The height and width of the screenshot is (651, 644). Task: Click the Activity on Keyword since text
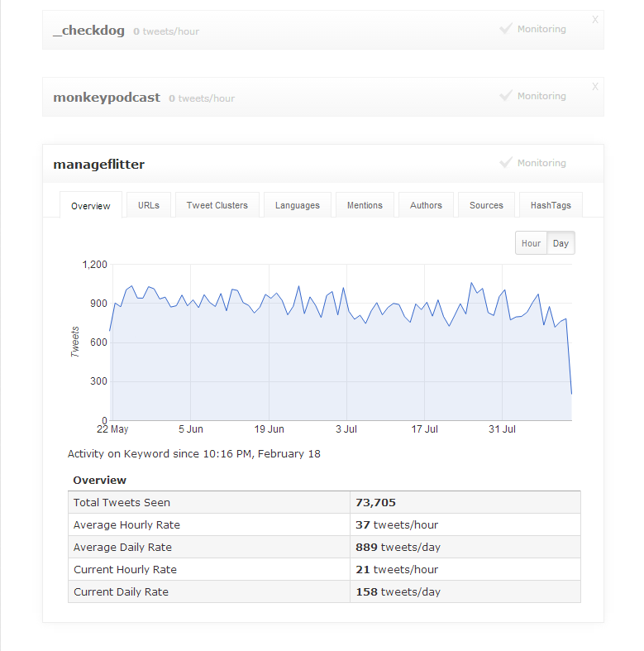tap(193, 454)
